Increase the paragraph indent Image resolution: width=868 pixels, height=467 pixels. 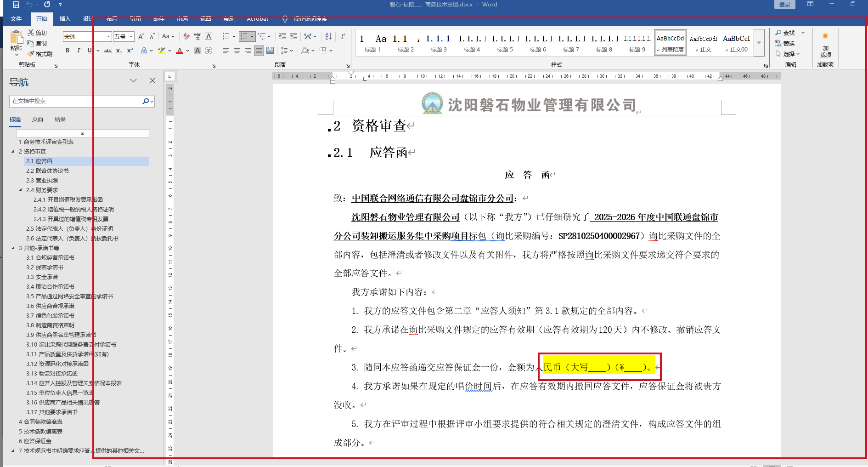[293, 36]
